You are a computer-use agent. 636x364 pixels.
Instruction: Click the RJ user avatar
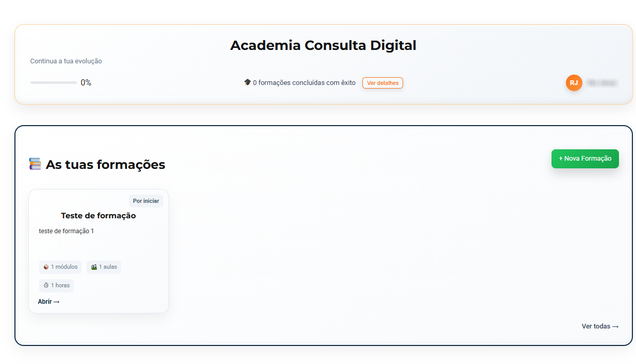pyautogui.click(x=574, y=83)
